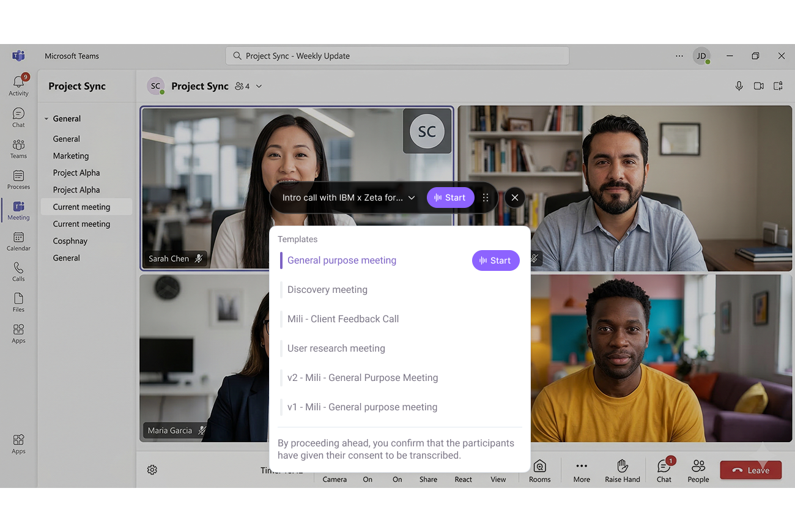
Task: Select the bearded man by bookshelf video tile
Action: click(625, 188)
